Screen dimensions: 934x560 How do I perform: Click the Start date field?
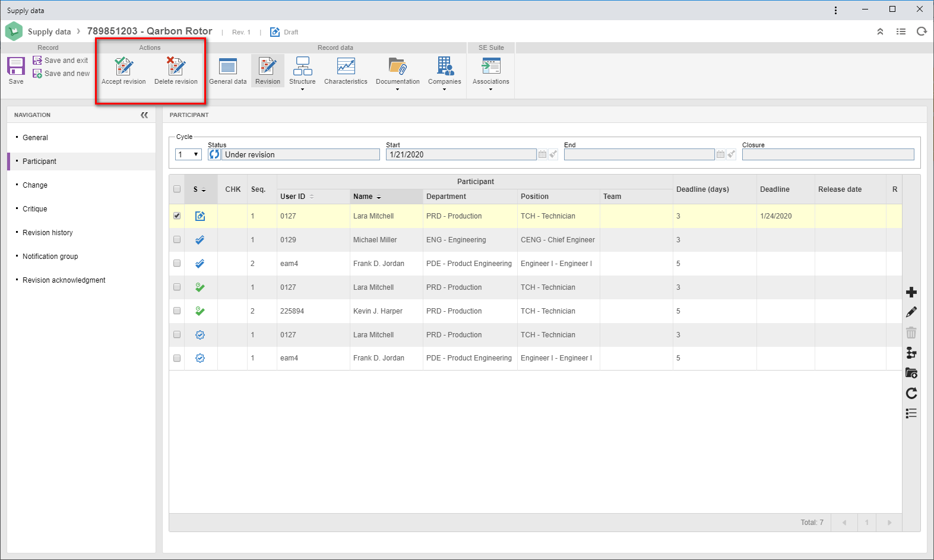(x=461, y=154)
